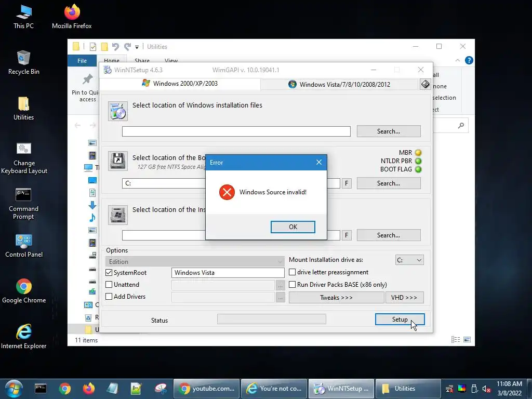The image size is (532, 399).
Task: Click the NTLDR PBR green status light
Action: (418, 161)
